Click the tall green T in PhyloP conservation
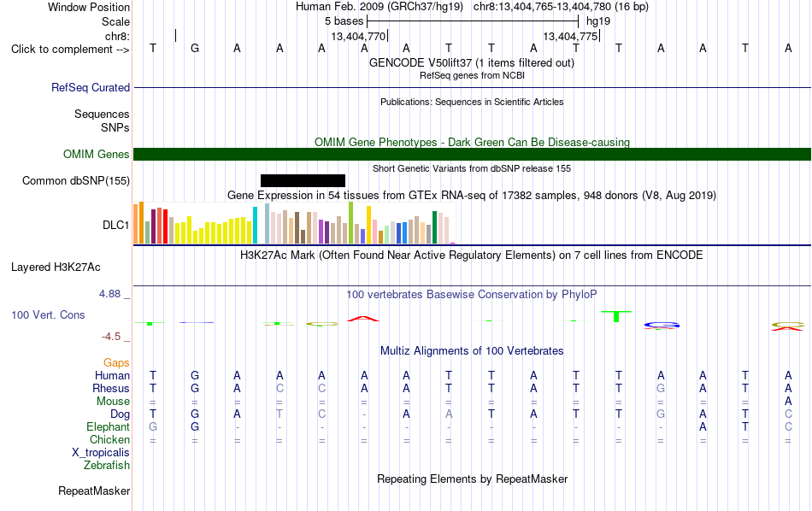812x511 pixels. click(616, 316)
